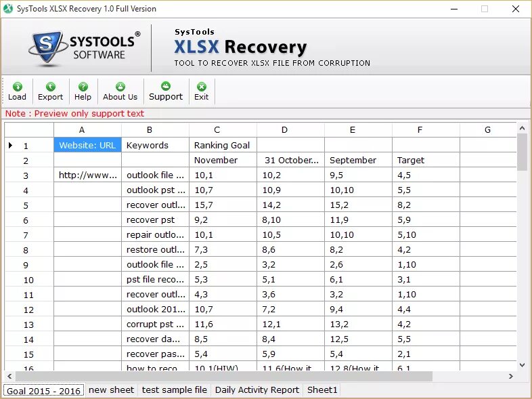
Task: Open the test sample file sheet tab
Action: (174, 390)
